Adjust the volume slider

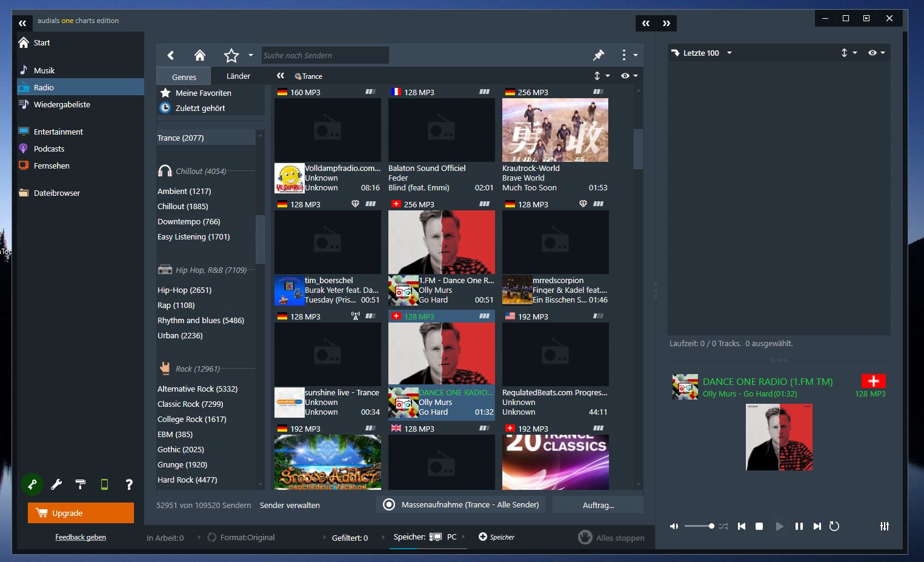(x=699, y=526)
